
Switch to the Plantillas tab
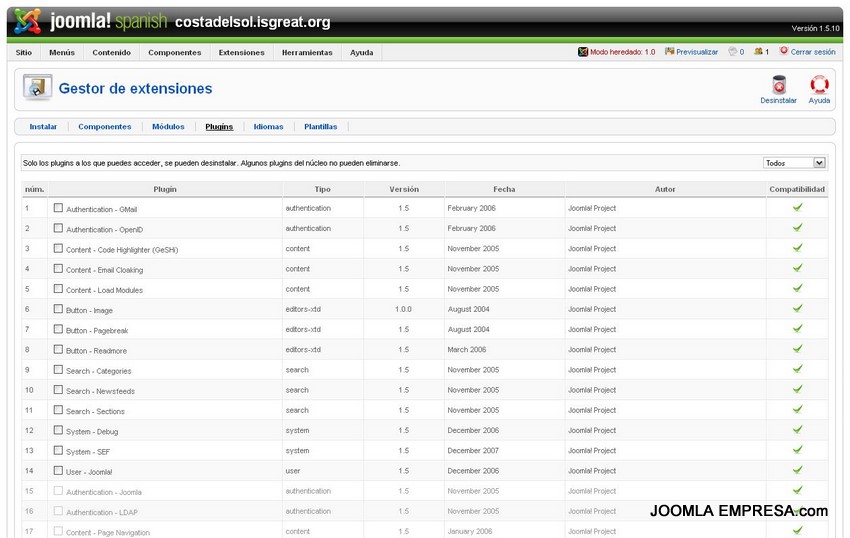pyautogui.click(x=320, y=126)
